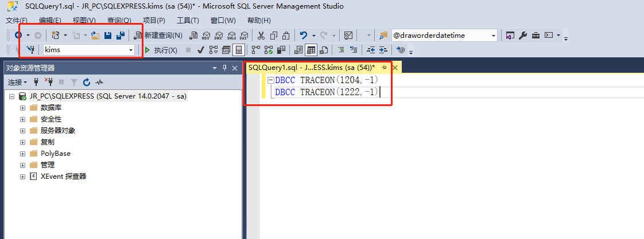Image resolution: width=644 pixels, height=239 pixels.
Task: Open the @draworderdatetime find dropdown
Action: point(493,36)
